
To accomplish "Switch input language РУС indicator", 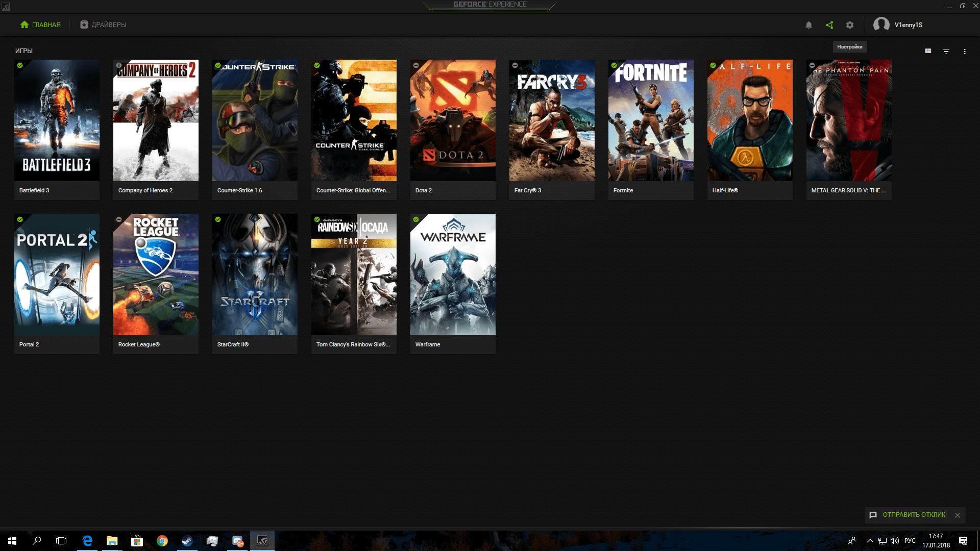I will [910, 541].
